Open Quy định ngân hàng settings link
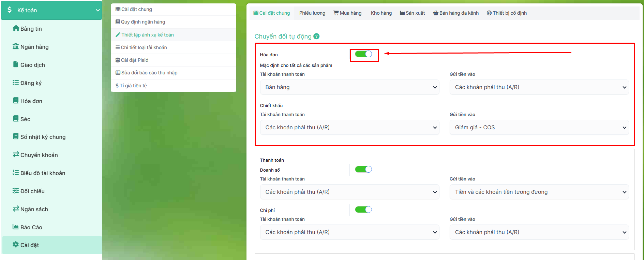The width and height of the screenshot is (644, 260). 143,22
